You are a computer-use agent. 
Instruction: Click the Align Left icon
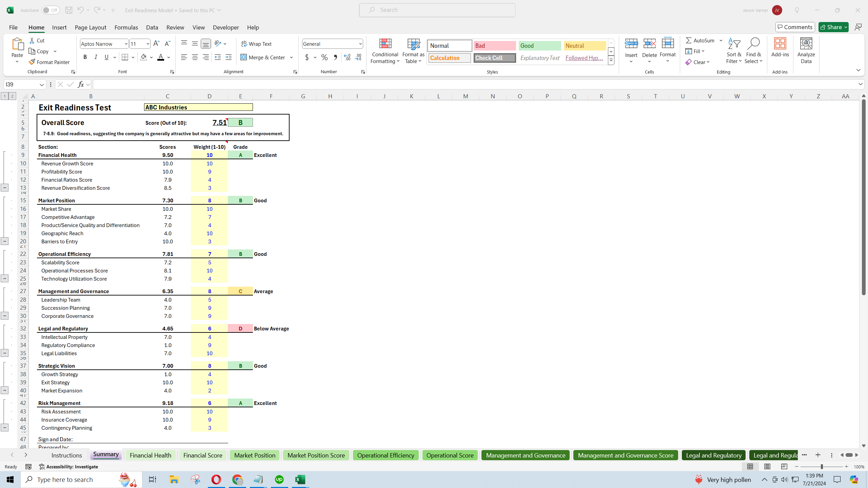[184, 57]
